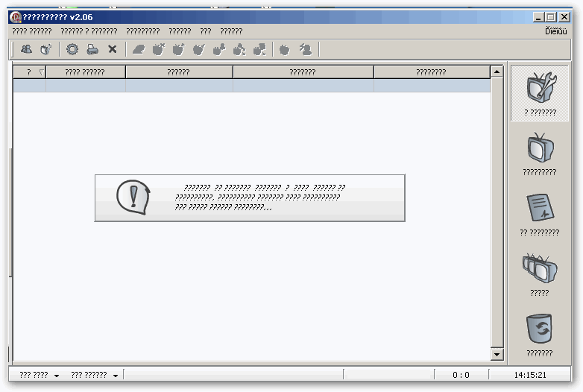Click the two-people users icon in toolbar
This screenshot has height=392, width=583.
pos(26,49)
